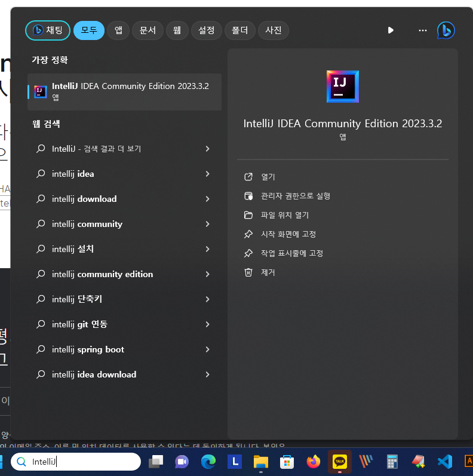Launch Microsoft Edge from the taskbar

(208, 462)
